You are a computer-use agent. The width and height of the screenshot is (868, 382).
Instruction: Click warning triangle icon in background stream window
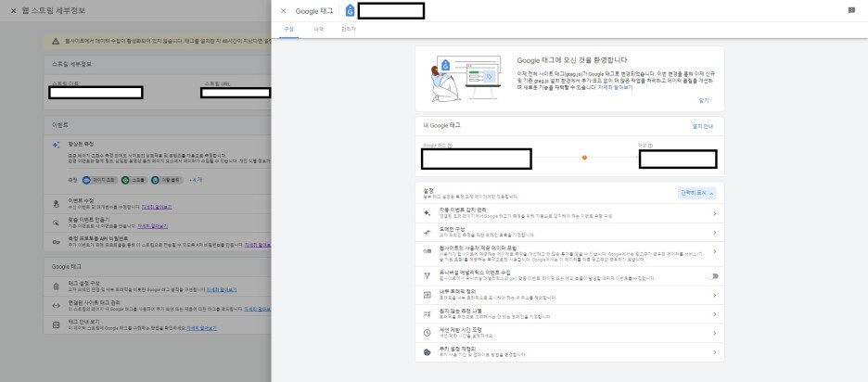coord(56,41)
